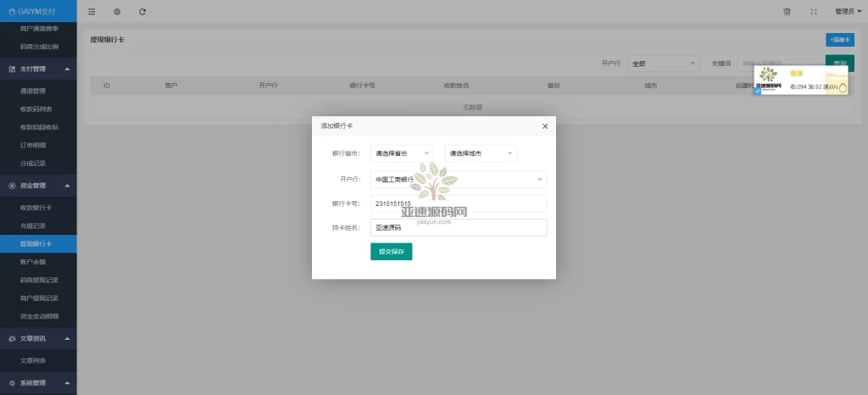The image size is (868, 395).
Task: Click the fullscreen icon in the top bar
Action: (814, 12)
